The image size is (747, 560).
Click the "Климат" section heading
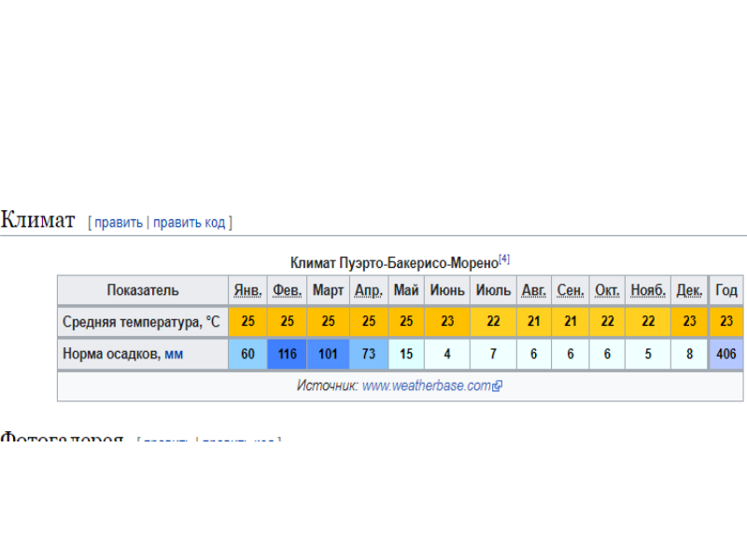[37, 220]
